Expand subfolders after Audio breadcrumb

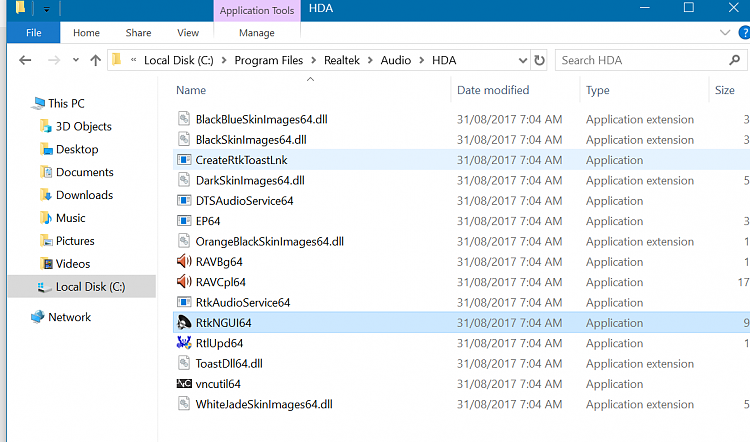tap(422, 60)
